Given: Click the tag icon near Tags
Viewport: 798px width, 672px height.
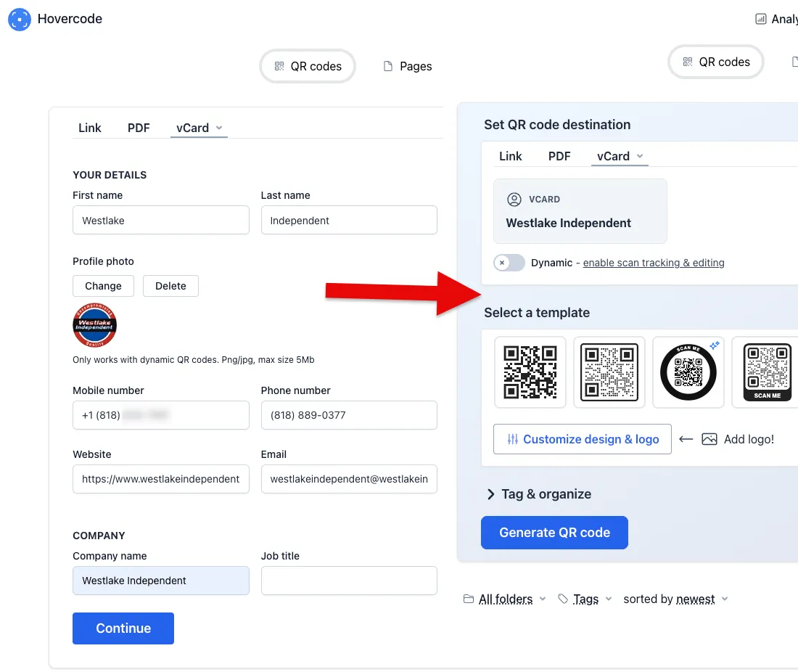Looking at the screenshot, I should (563, 599).
